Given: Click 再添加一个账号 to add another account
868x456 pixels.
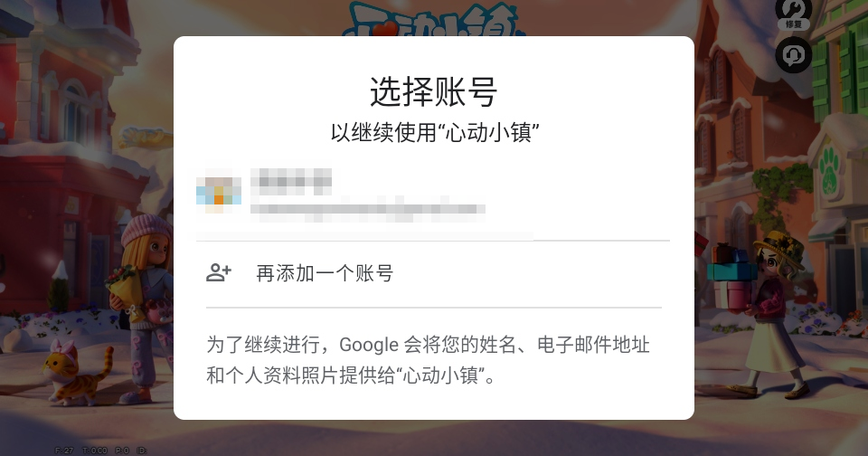Looking at the screenshot, I should (x=325, y=273).
